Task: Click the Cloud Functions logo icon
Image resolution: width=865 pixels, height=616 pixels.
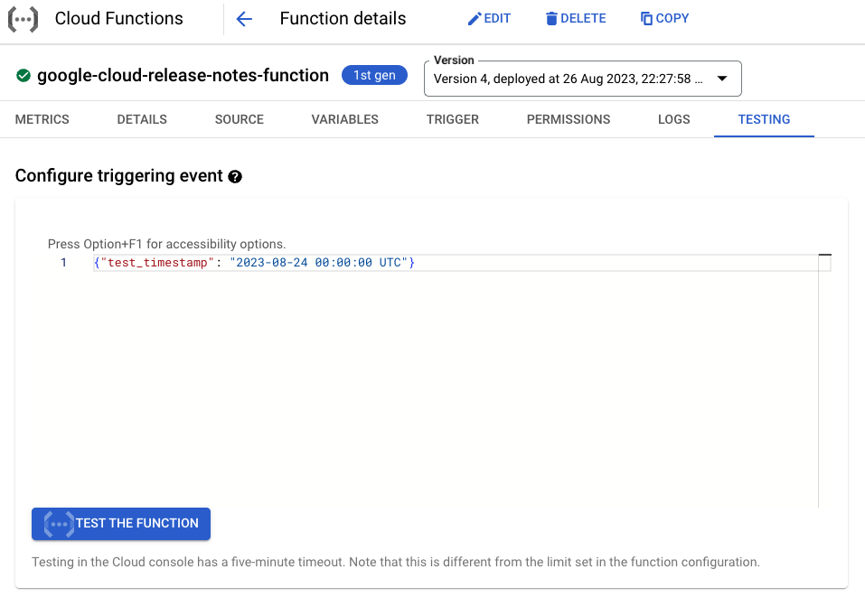Action: click(x=24, y=19)
